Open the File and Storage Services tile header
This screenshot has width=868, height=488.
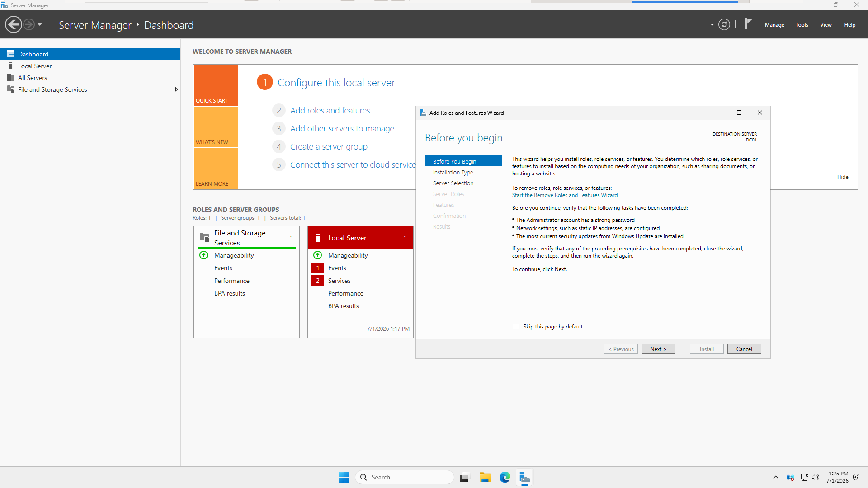[x=246, y=238]
